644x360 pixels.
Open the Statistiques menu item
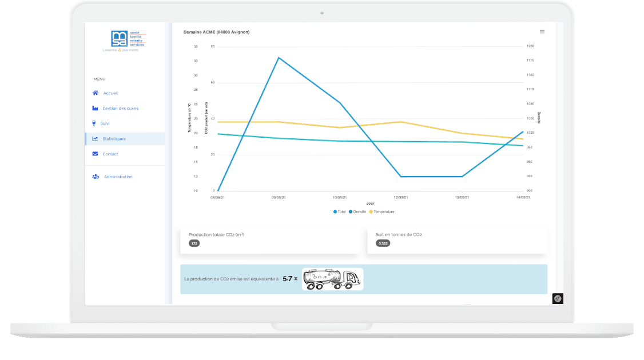(114, 139)
